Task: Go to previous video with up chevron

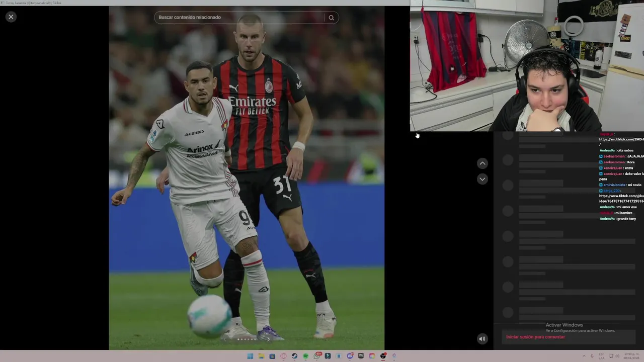Action: click(482, 163)
